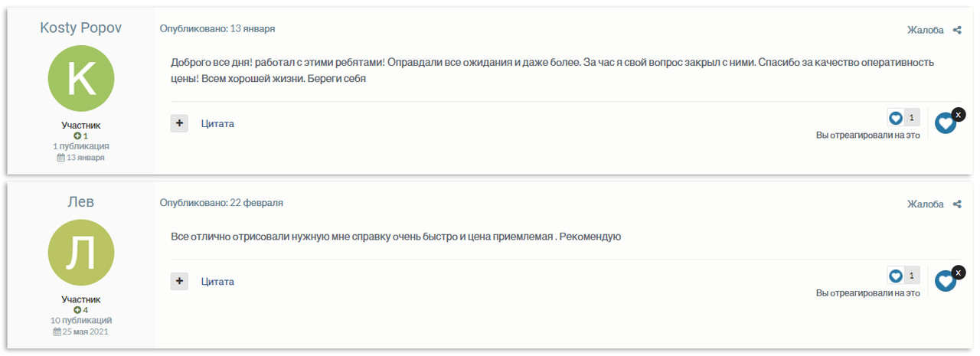Report Kosty Popov's post via Жалоба

point(925,31)
